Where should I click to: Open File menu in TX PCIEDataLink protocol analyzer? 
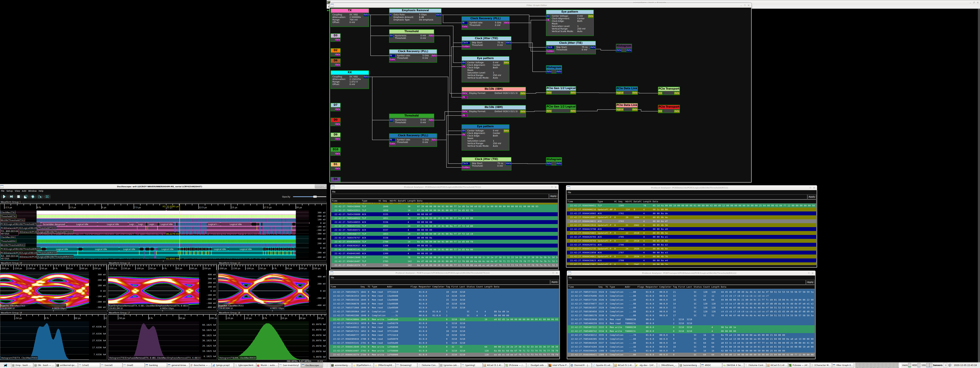pos(333,192)
